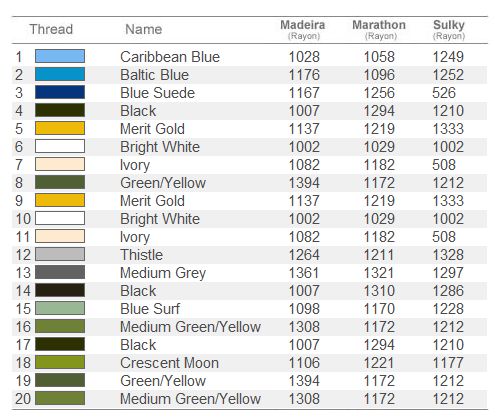Select the Medium Green/Yellow name in row 16
This screenshot has width=500, height=420.
pyautogui.click(x=190, y=327)
